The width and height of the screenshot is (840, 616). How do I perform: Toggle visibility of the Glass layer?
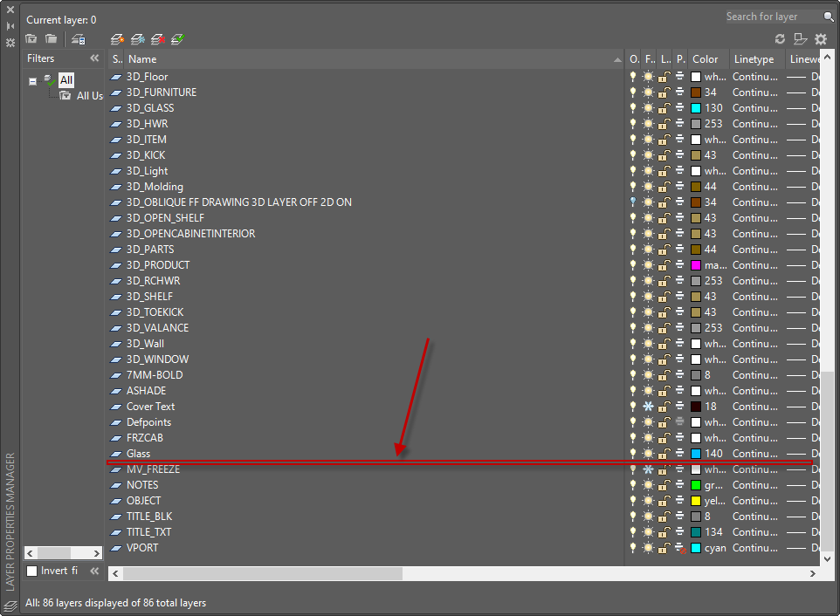coord(633,453)
